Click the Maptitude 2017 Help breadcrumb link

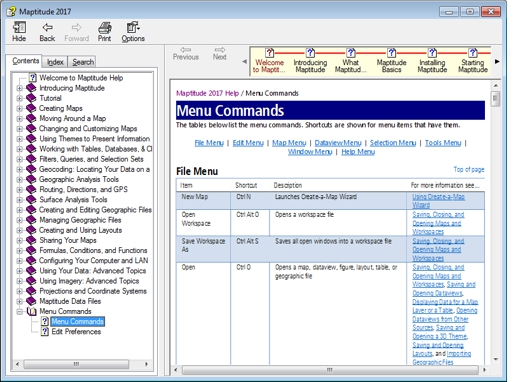coord(207,93)
